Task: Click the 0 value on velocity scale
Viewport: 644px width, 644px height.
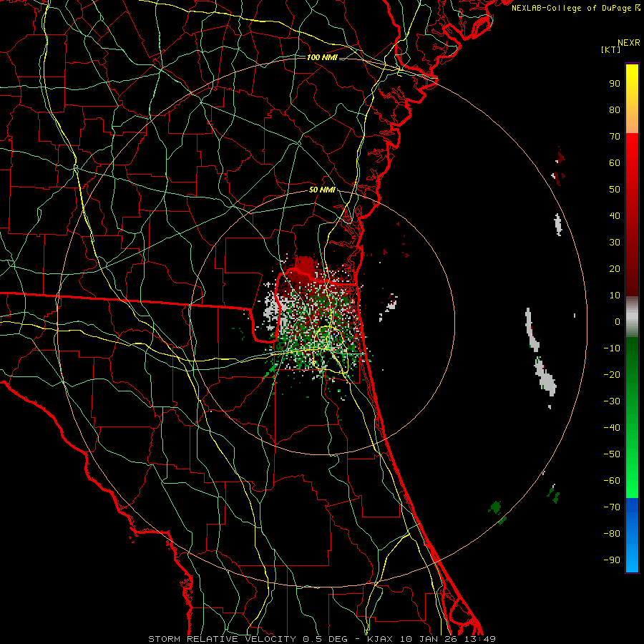Action: pos(618,321)
